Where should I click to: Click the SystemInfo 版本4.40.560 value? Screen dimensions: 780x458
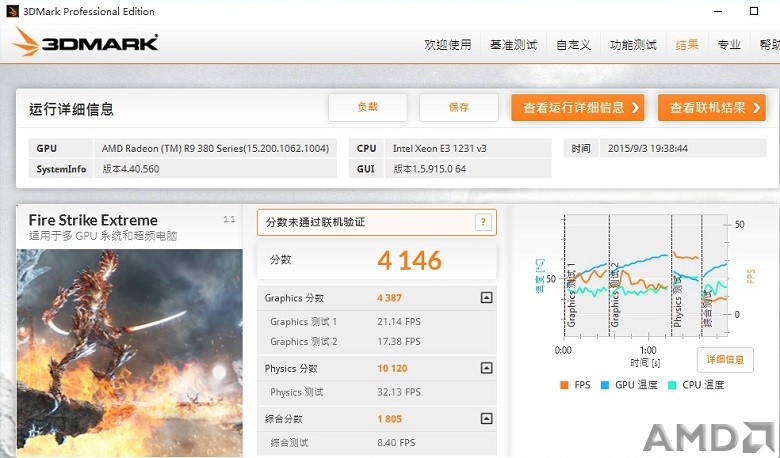[x=131, y=169]
